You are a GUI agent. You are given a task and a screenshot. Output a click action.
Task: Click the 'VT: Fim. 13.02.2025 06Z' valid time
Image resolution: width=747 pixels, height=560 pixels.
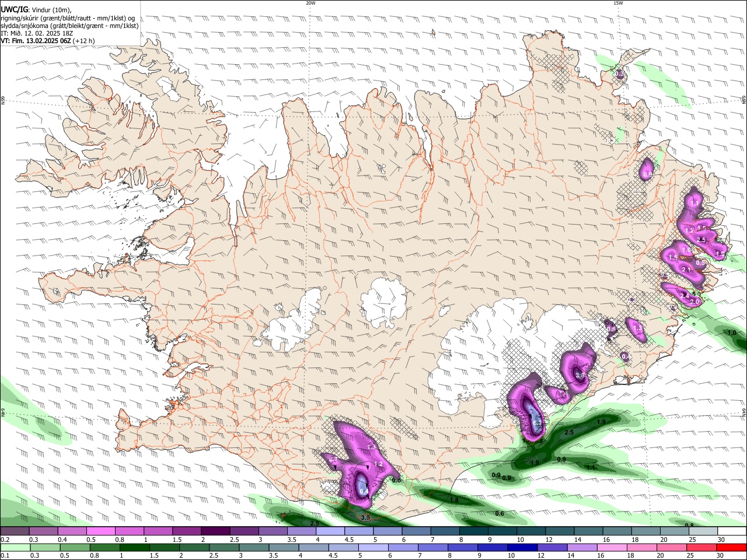pyautogui.click(x=36, y=41)
